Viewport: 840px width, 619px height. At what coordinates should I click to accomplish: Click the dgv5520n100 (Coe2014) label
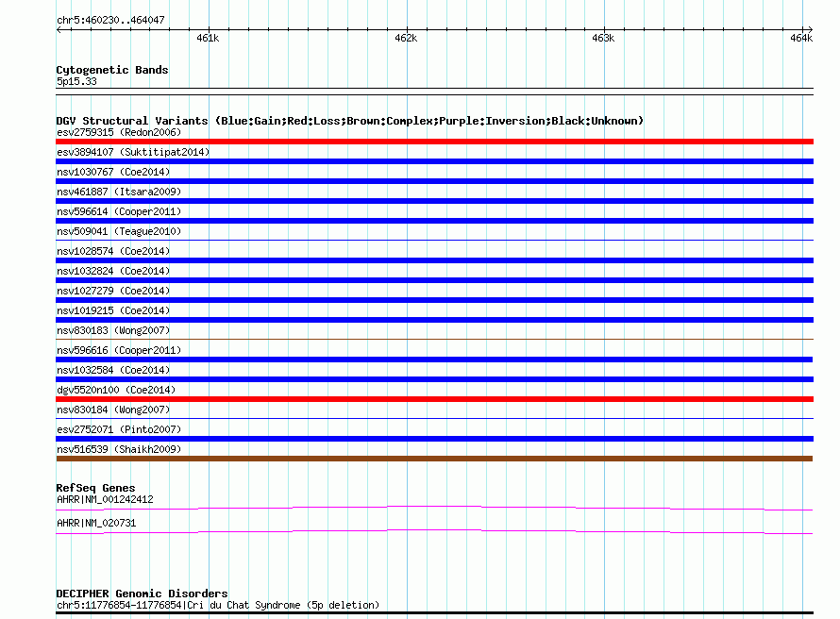point(116,390)
